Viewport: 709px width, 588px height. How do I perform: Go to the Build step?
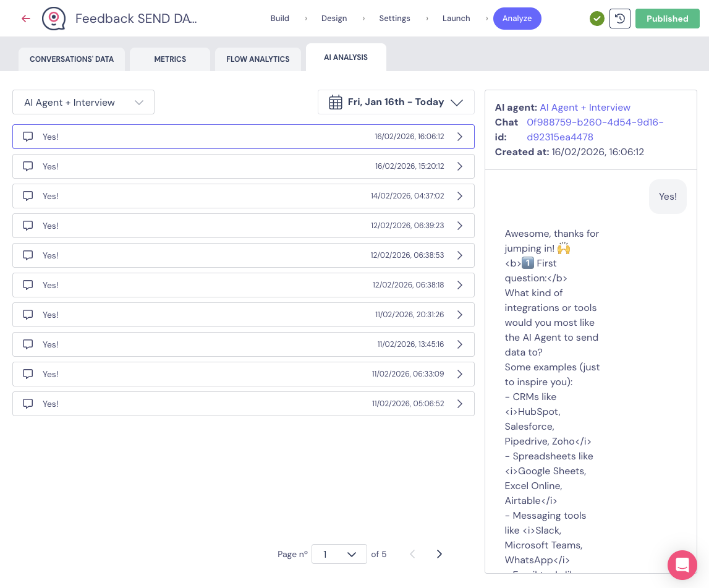279,19
